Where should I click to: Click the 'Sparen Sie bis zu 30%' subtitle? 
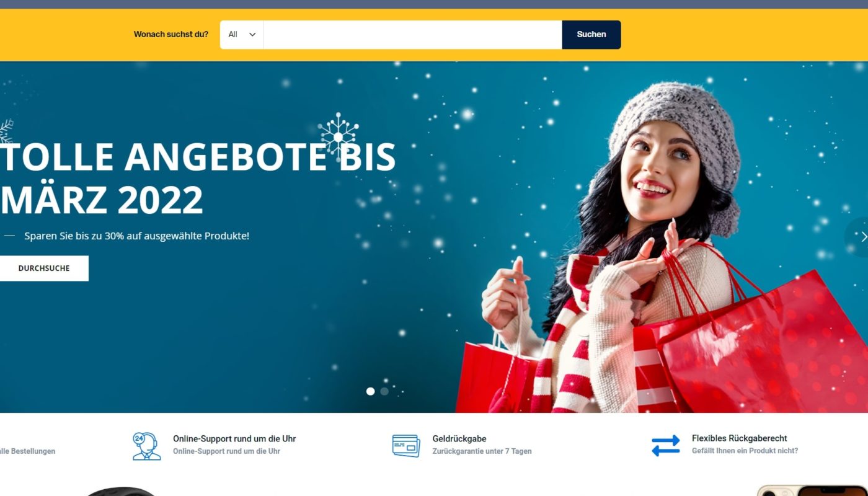pyautogui.click(x=137, y=236)
